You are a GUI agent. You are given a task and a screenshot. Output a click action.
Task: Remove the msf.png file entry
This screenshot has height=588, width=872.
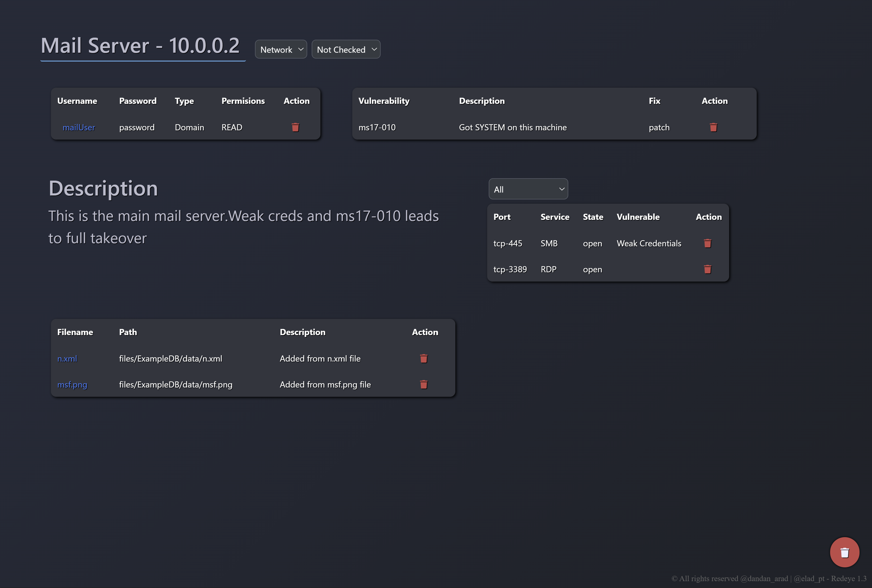pyautogui.click(x=424, y=384)
